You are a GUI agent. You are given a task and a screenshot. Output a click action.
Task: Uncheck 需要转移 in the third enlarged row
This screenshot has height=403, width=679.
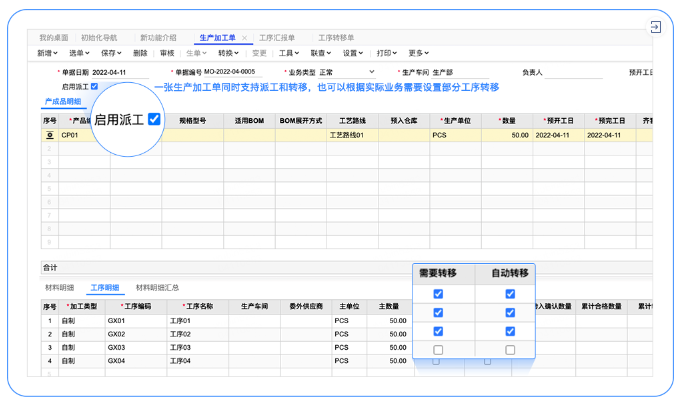click(438, 331)
